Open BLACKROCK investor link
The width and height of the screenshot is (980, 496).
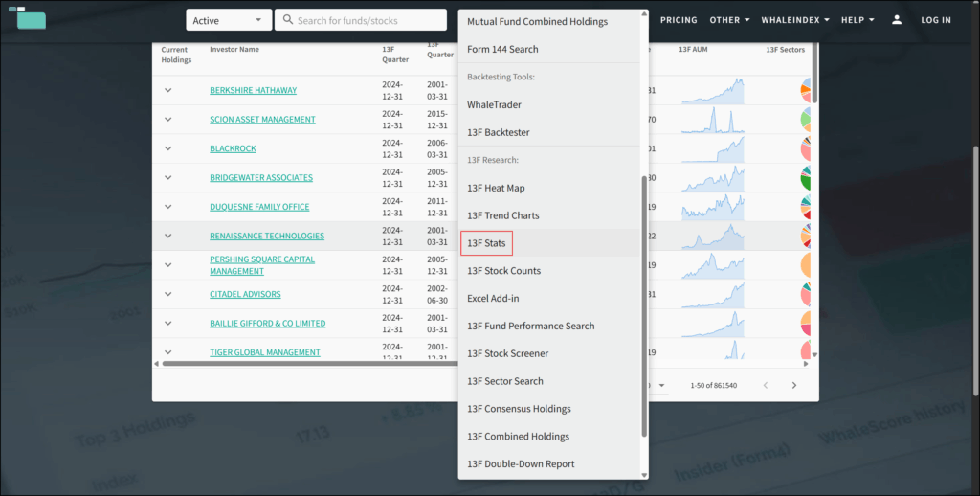pyautogui.click(x=233, y=148)
